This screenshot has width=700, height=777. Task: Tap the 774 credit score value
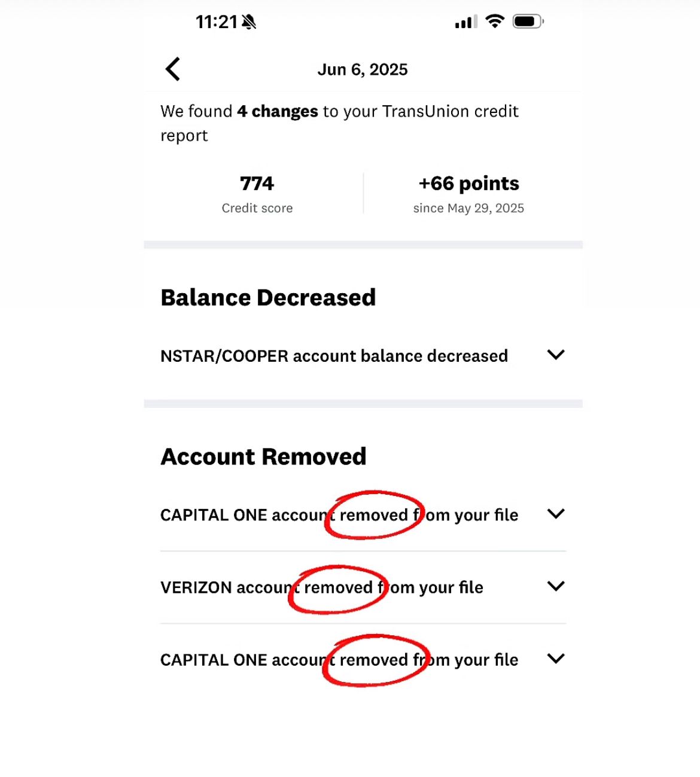point(257,183)
